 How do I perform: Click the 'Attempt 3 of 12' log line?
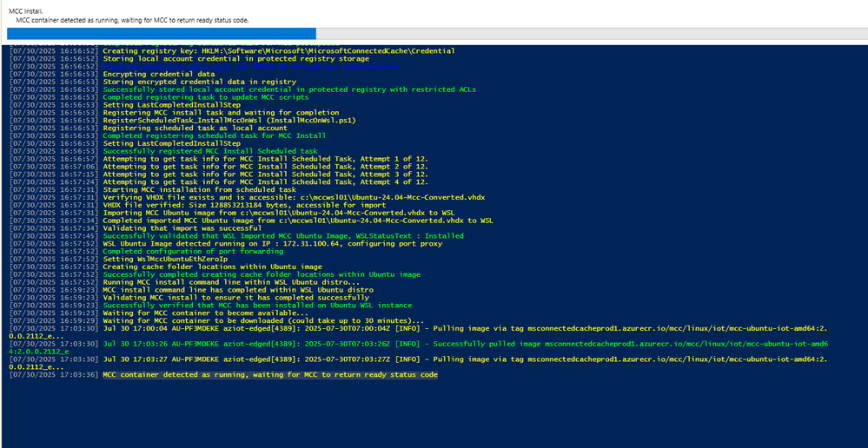[x=266, y=175]
